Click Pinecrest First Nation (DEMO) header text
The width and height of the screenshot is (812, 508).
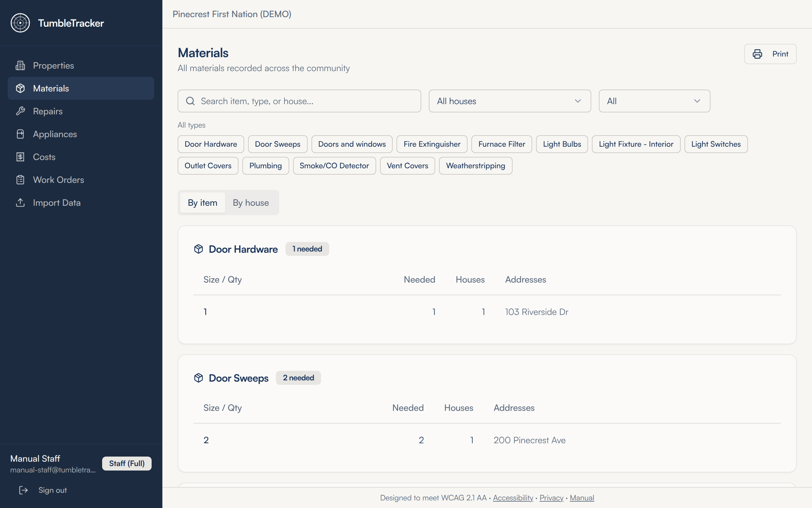coord(232,14)
